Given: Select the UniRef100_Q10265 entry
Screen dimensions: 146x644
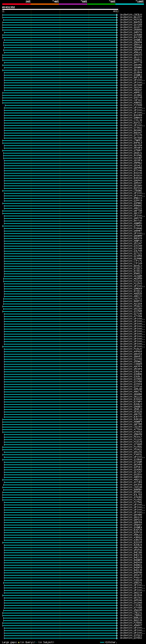Looking at the screenshot, I should 131,25.
